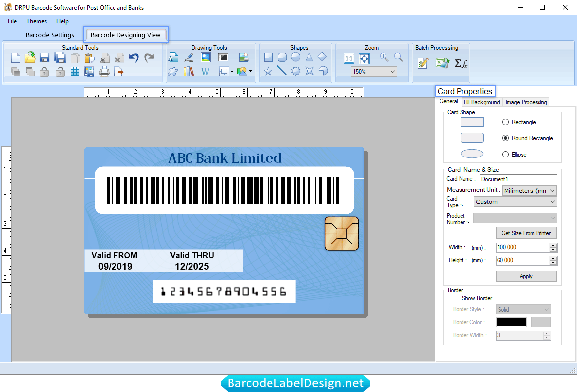Viewport: 577px width, 392px height.
Task: Open Excel import in Batch Processing
Action: click(x=442, y=63)
